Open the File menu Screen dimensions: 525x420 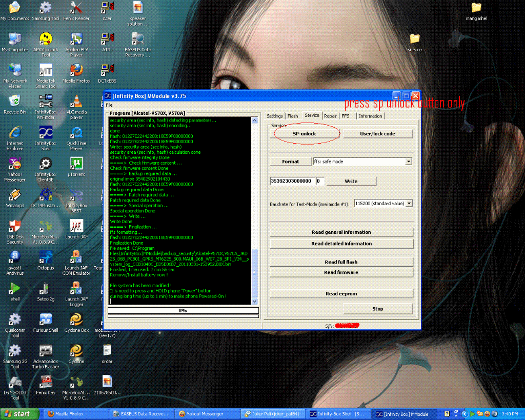[109, 105]
